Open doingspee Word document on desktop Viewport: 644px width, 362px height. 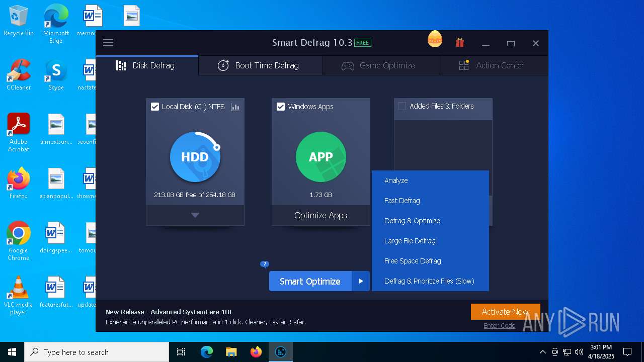click(x=56, y=238)
